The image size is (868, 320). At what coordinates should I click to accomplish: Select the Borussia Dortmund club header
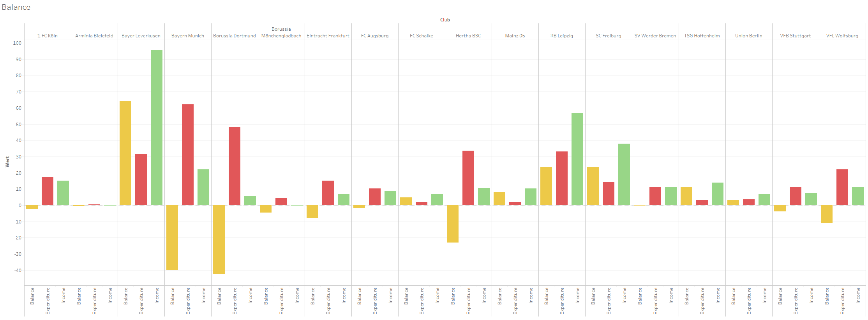click(x=235, y=36)
